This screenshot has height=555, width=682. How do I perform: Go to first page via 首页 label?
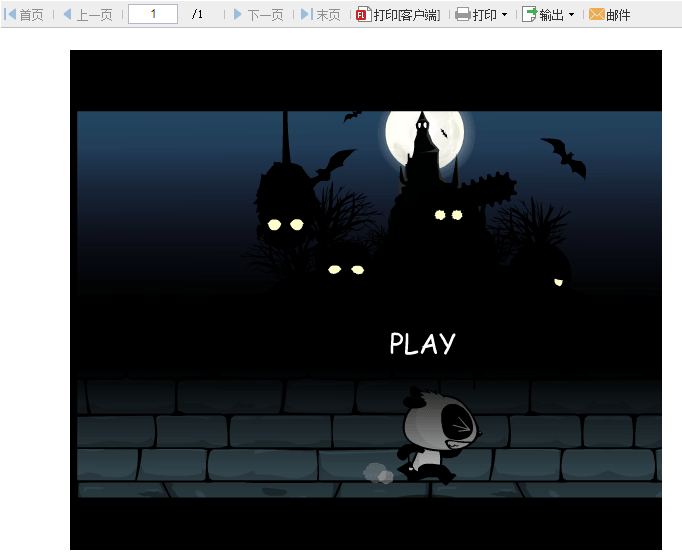pyautogui.click(x=32, y=15)
